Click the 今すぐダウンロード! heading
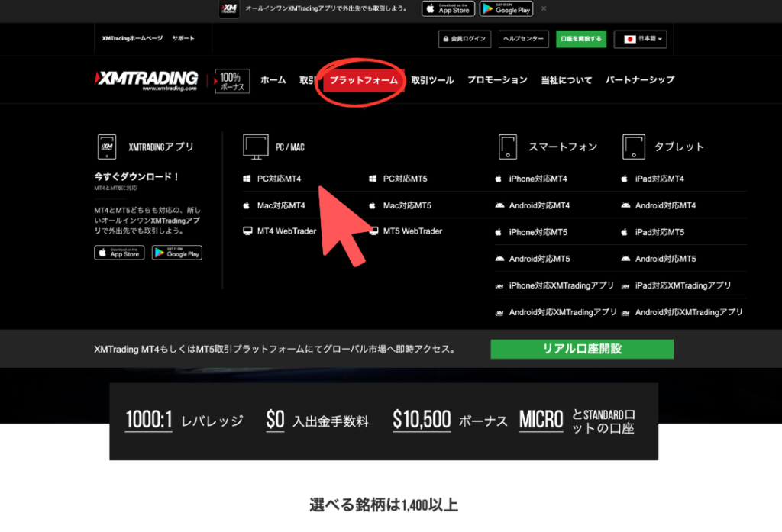The height and width of the screenshot is (532, 782). tap(137, 176)
